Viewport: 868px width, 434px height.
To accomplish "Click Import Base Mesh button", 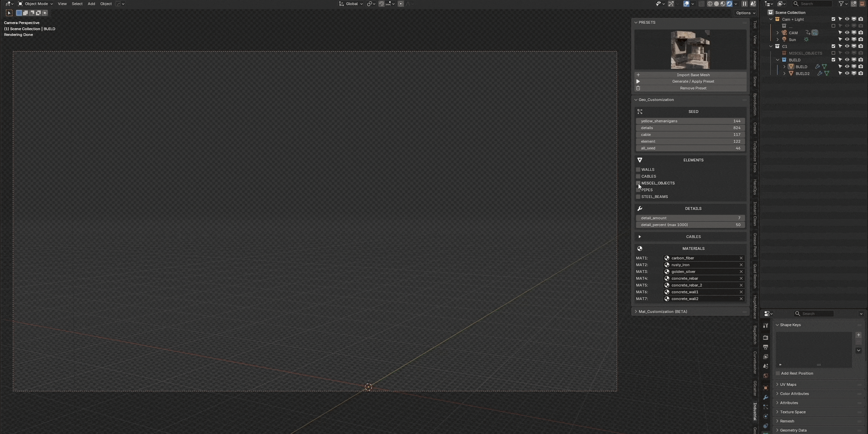I will click(690, 75).
